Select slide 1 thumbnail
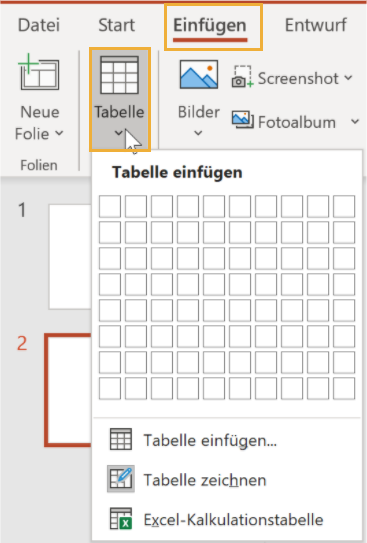Viewport: 367px width, 543px height. 70,257
